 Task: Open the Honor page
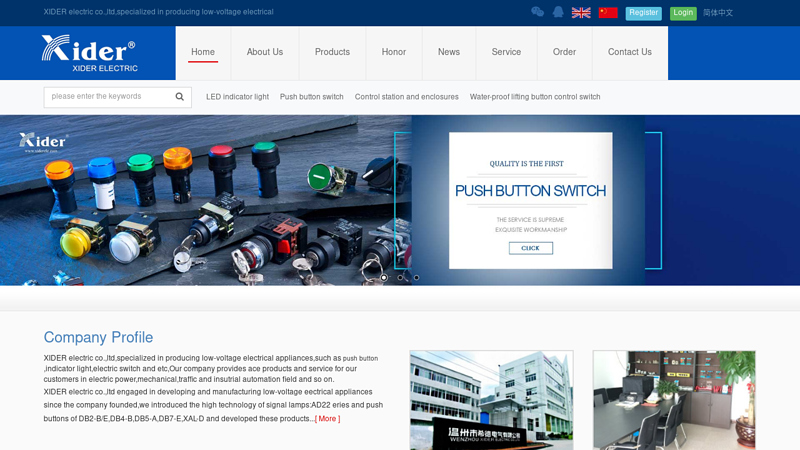[393, 52]
